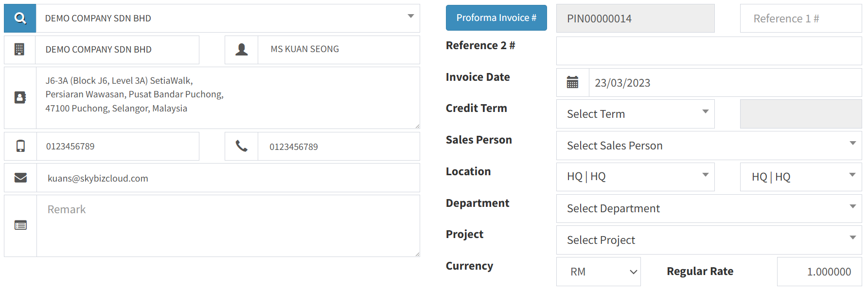This screenshot has width=868, height=294.
Task: Click the customer search magnifier icon
Action: point(20,18)
